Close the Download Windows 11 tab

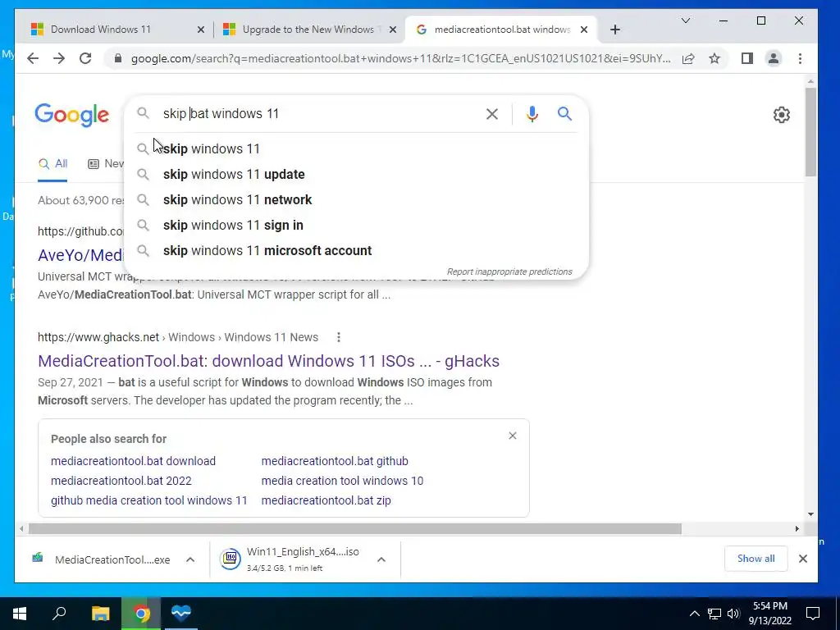tap(201, 30)
